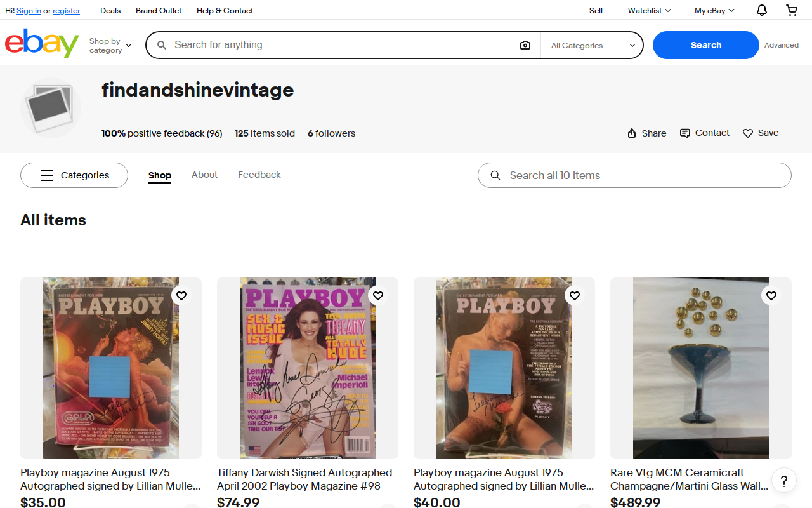The width and height of the screenshot is (812, 508).
Task: Focus the Search for anything field
Action: pyautogui.click(x=343, y=45)
